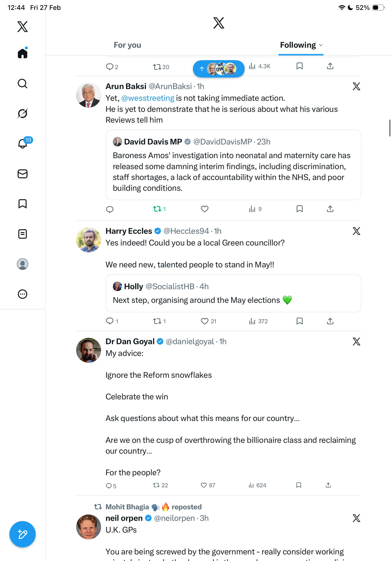Open the @wesstreeting mention link
This screenshot has width=392, height=561.
point(148,98)
